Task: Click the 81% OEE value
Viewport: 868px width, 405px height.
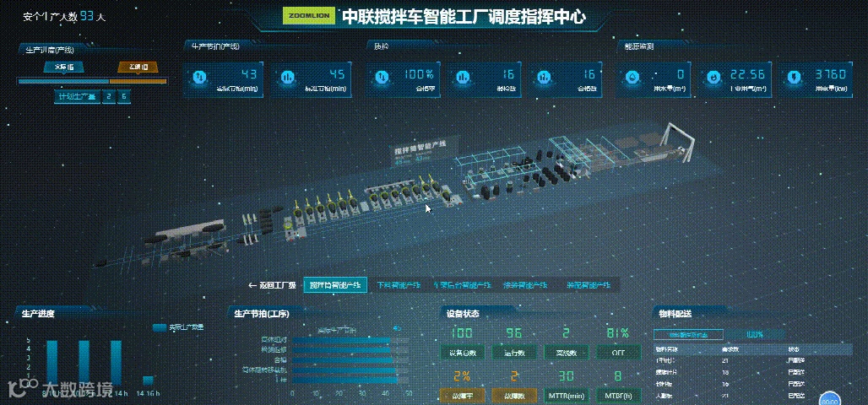Action: tap(617, 333)
